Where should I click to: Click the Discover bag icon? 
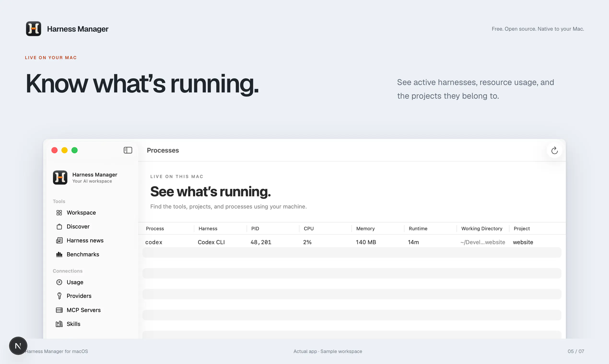tap(59, 227)
